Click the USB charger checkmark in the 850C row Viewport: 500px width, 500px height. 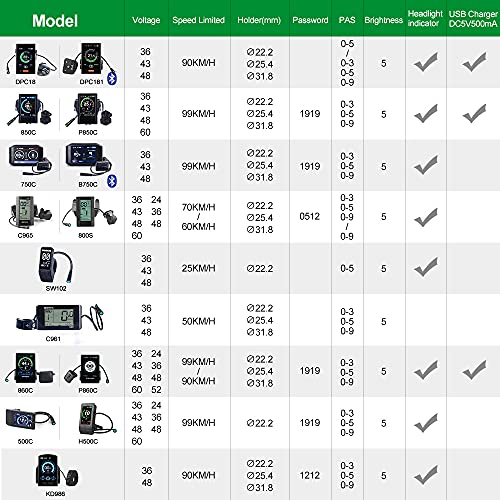pyautogui.click(x=474, y=114)
